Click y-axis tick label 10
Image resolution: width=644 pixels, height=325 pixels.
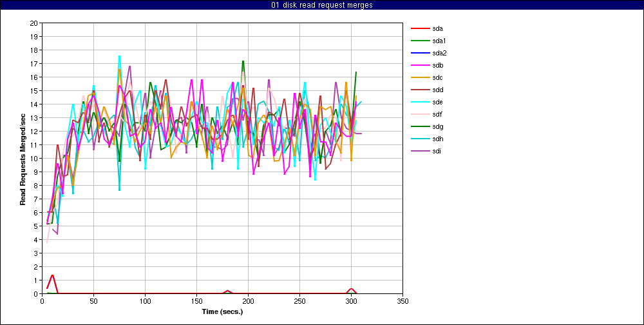click(x=34, y=159)
